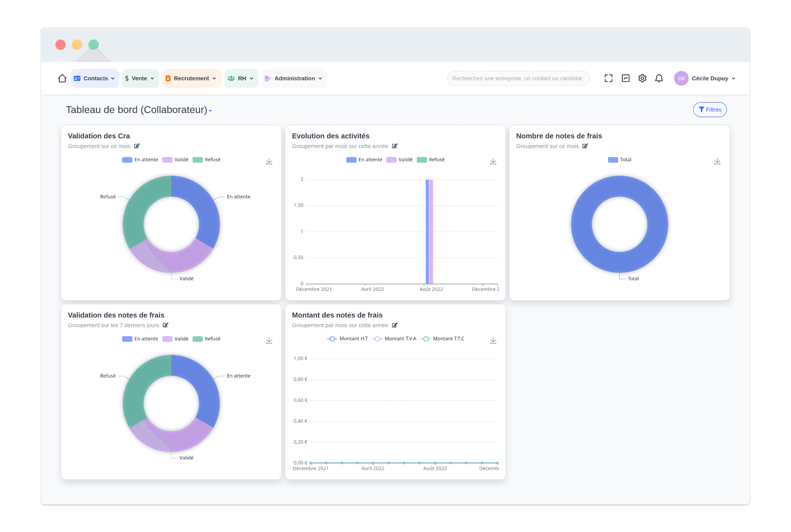Viewport: 791px width, 532px height.
Task: Click the Filtres button
Action: tap(709, 110)
